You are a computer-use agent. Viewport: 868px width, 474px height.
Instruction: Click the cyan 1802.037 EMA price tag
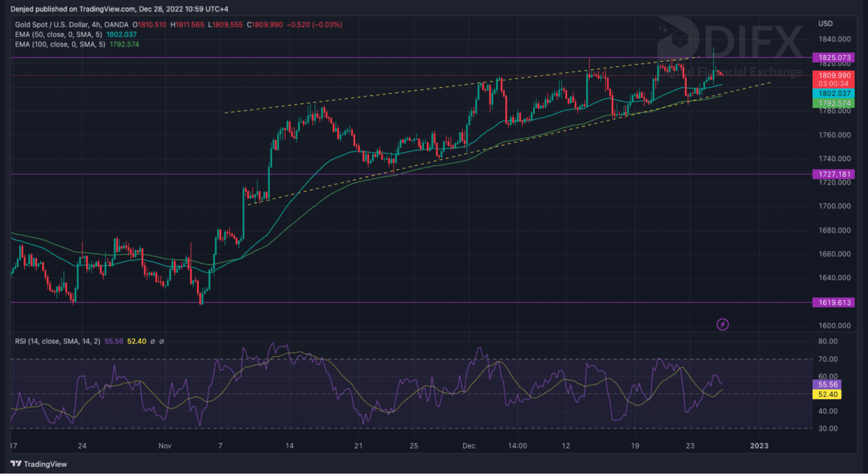tap(833, 93)
